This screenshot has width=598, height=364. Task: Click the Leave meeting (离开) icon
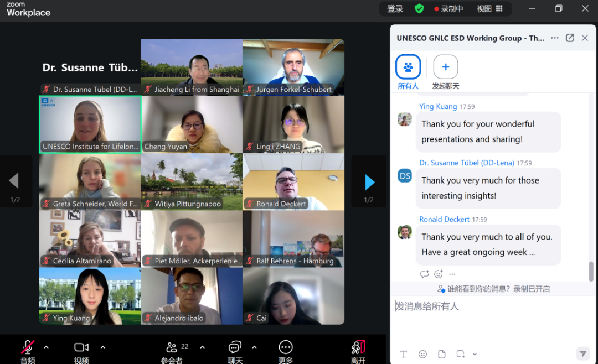click(358, 348)
